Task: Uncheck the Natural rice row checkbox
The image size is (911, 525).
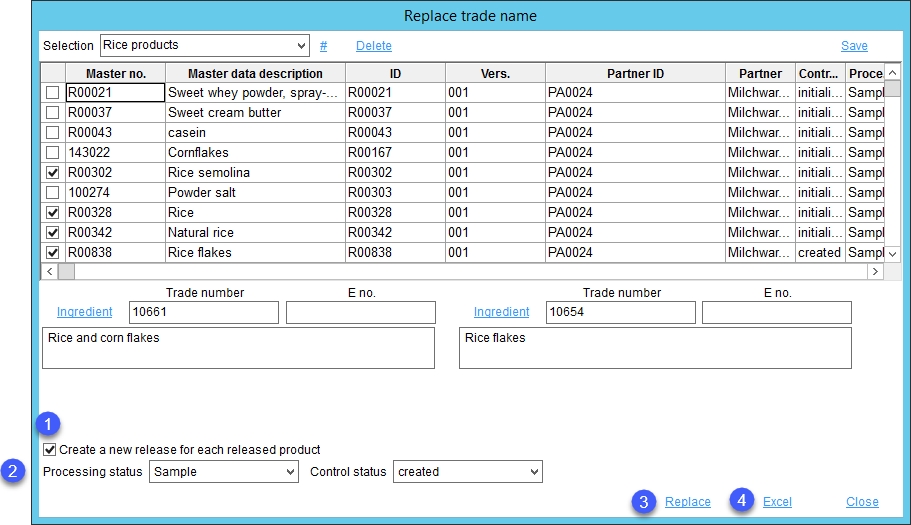Action: [x=53, y=232]
